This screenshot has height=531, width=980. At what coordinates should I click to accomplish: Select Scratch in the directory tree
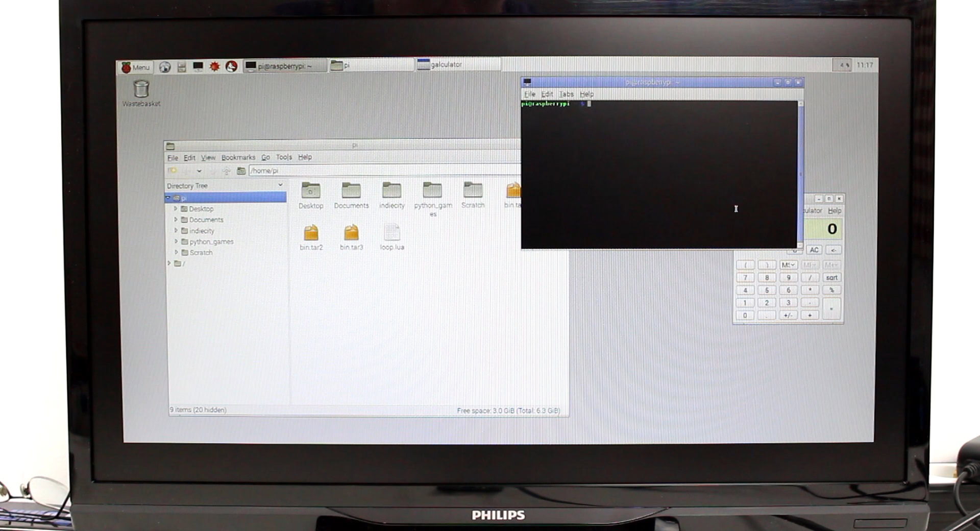coord(201,253)
